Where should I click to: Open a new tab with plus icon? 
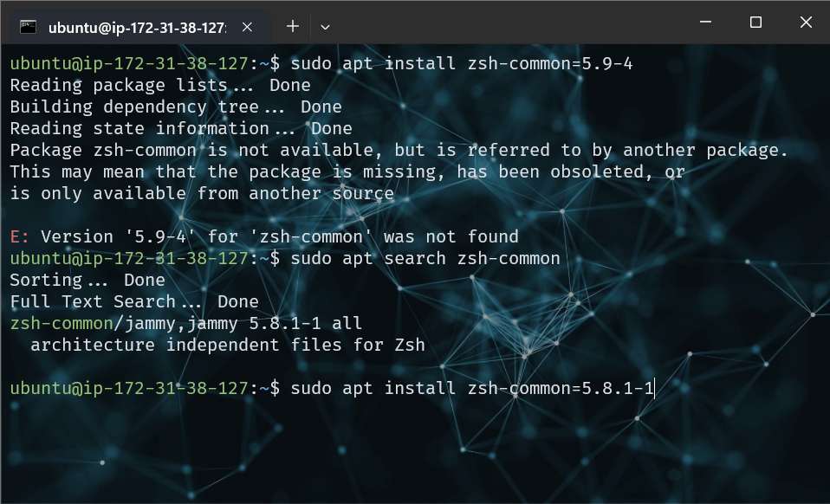coord(293,26)
